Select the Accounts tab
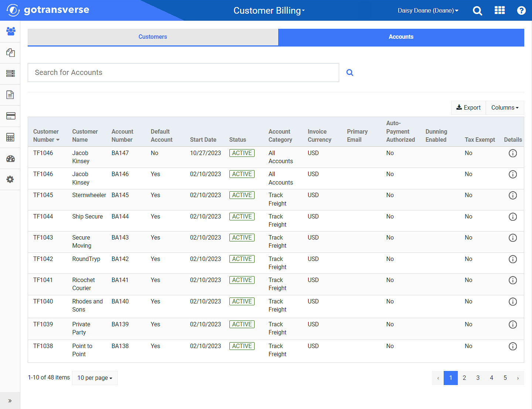 401,37
